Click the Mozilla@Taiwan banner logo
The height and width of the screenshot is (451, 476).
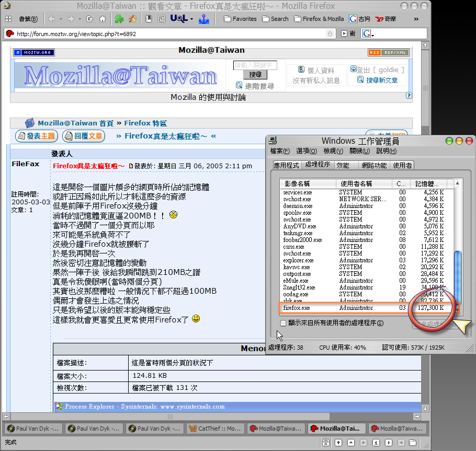click(120, 75)
